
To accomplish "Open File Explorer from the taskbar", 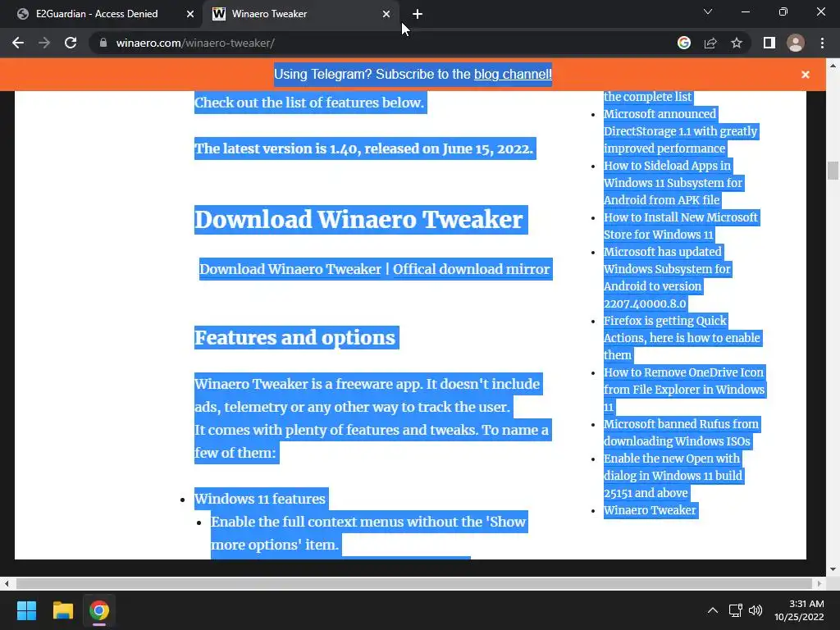I will click(x=62, y=610).
